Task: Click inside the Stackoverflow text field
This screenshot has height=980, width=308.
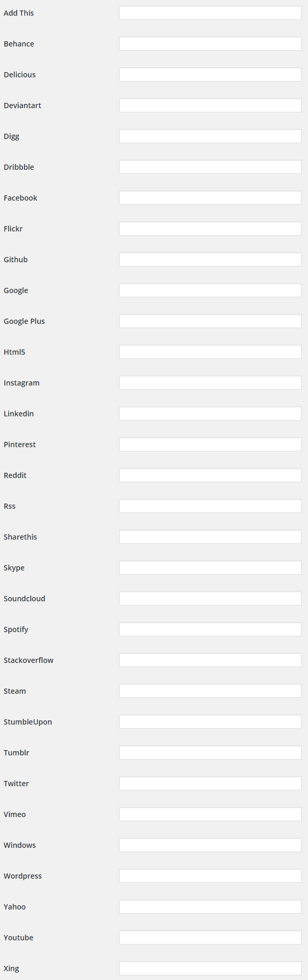Action: tap(210, 659)
